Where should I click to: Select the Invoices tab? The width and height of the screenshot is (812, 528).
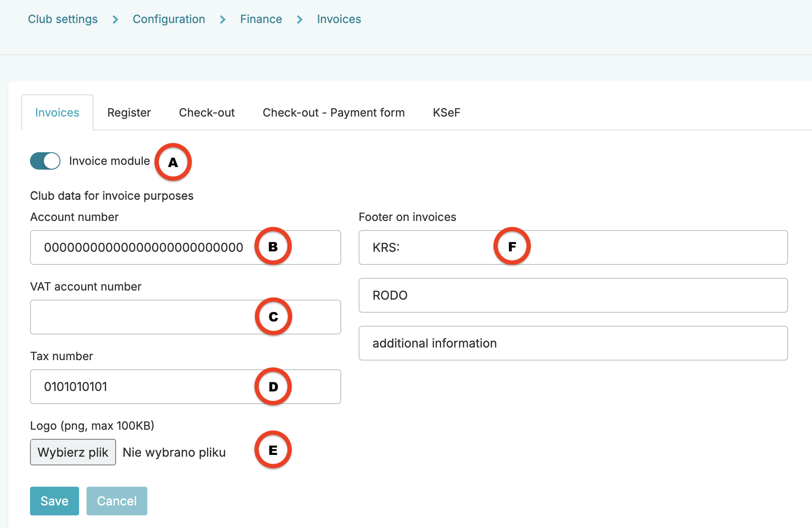[x=57, y=113]
